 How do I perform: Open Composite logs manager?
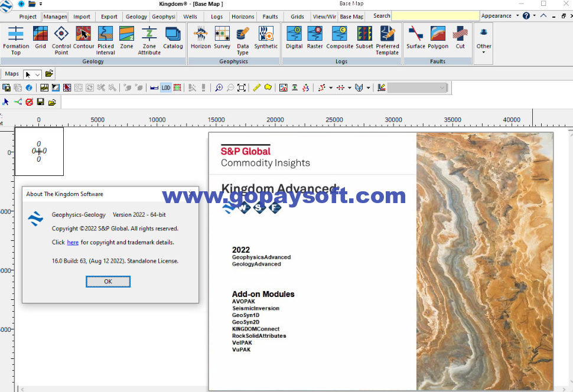[x=340, y=38]
